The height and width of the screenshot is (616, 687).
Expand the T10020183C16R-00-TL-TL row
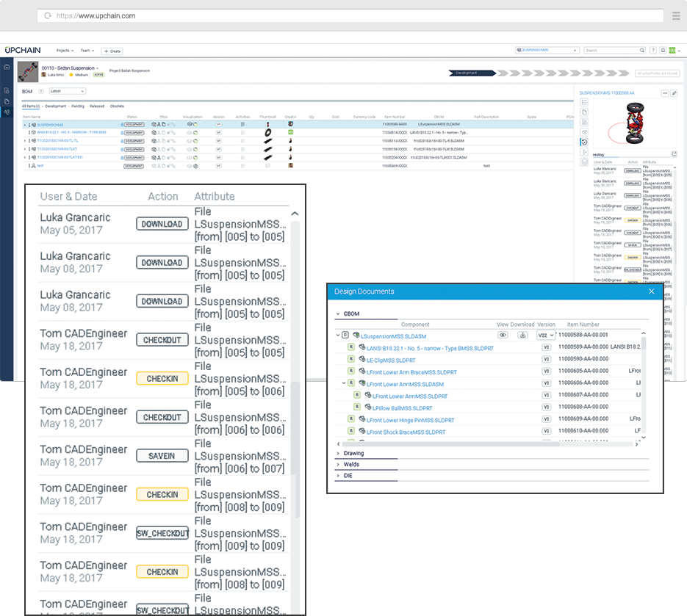pyautogui.click(x=25, y=141)
